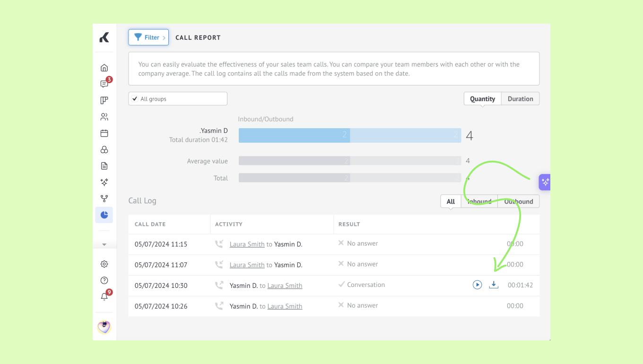The width and height of the screenshot is (643, 364).
Task: Switch to the Duration view
Action: click(520, 99)
